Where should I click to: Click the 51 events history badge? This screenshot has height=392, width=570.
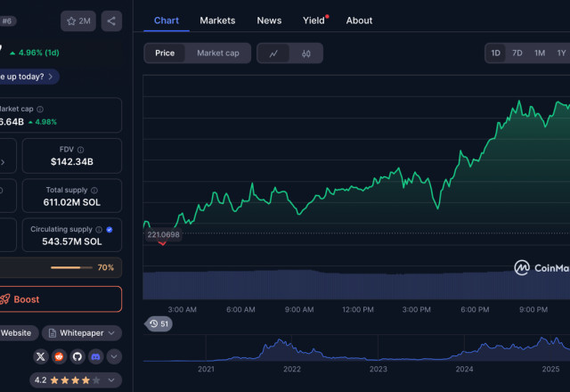[x=159, y=323]
